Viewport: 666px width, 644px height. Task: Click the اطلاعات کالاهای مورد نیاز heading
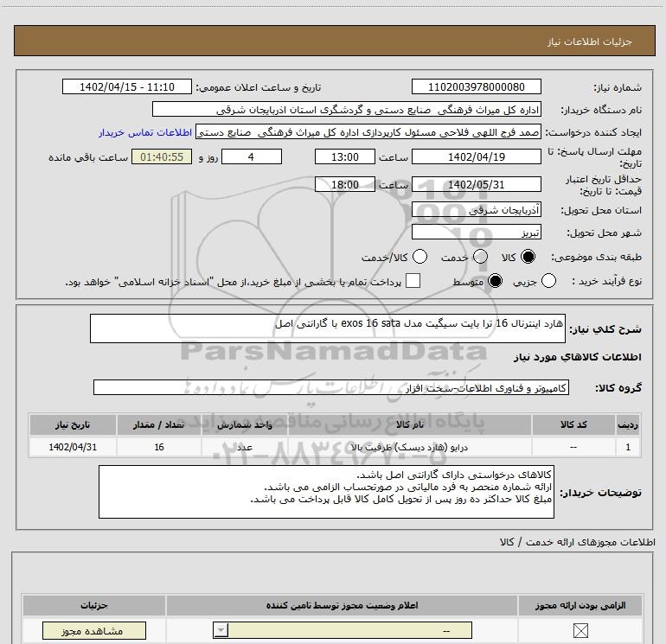click(577, 357)
